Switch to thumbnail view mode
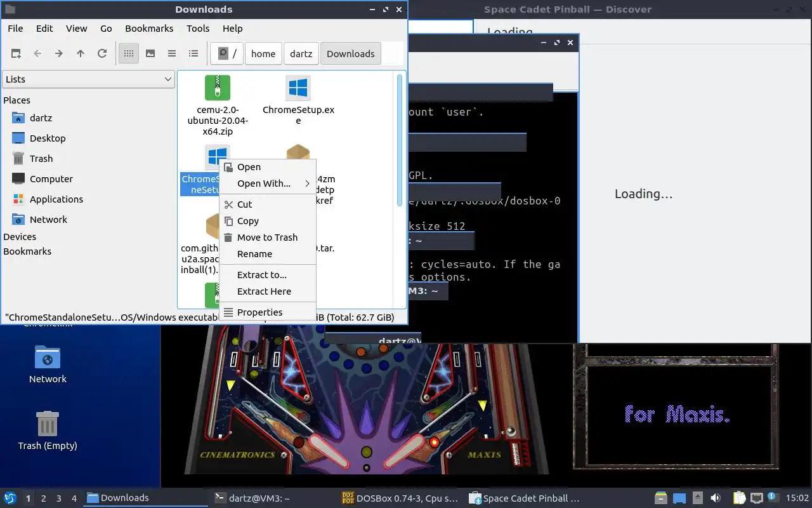The height and width of the screenshot is (508, 812). (x=150, y=54)
